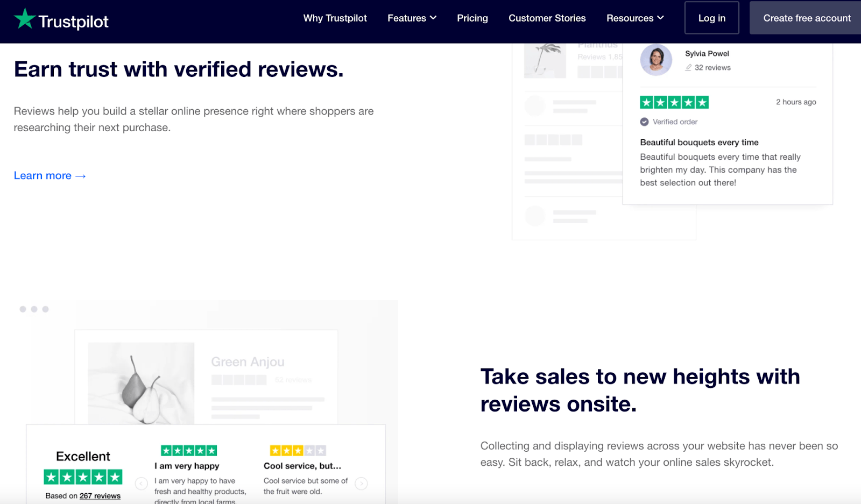Click the '2 hours ago' timestamp
The image size is (861, 504).
pyautogui.click(x=796, y=102)
